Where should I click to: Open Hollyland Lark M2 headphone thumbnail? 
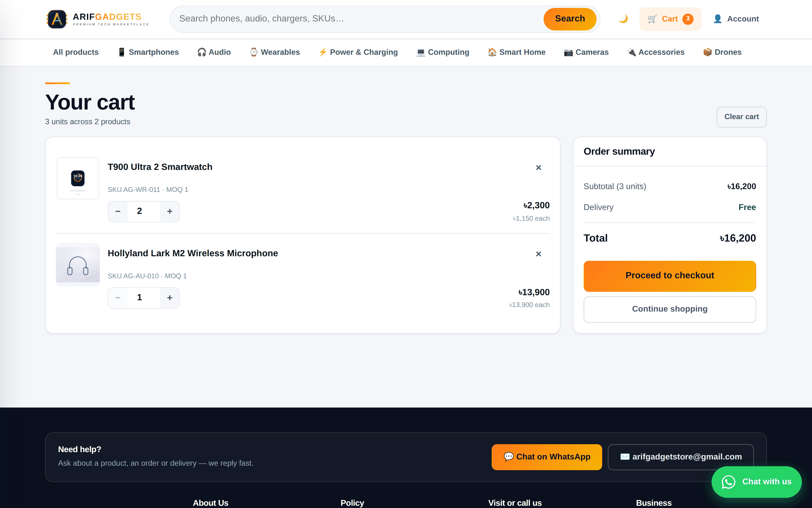(78, 265)
